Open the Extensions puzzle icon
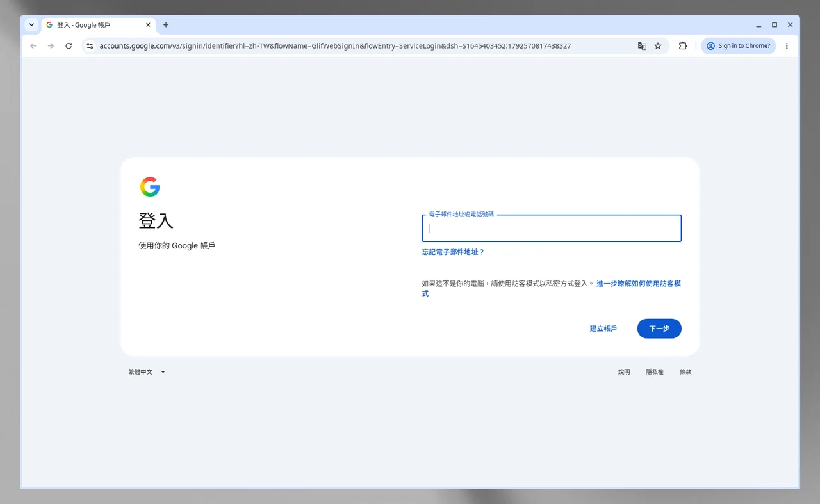Viewport: 820px width, 504px height. click(683, 46)
